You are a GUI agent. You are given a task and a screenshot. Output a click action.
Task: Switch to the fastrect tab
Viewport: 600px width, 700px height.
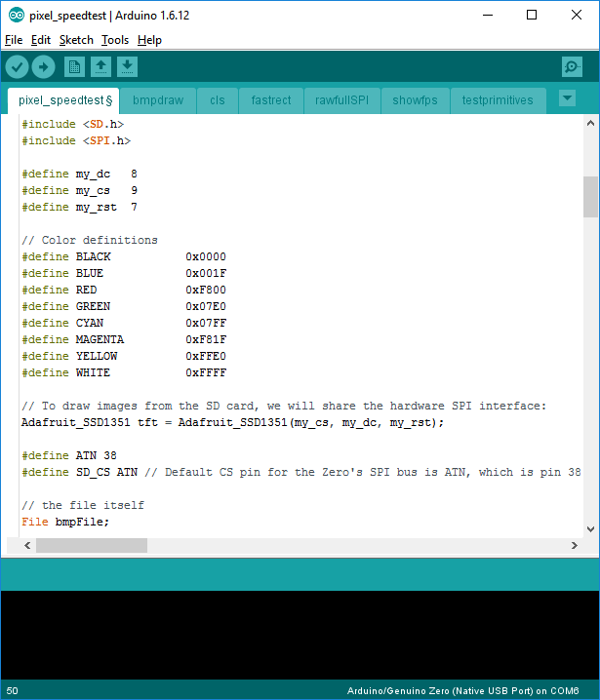click(x=271, y=100)
